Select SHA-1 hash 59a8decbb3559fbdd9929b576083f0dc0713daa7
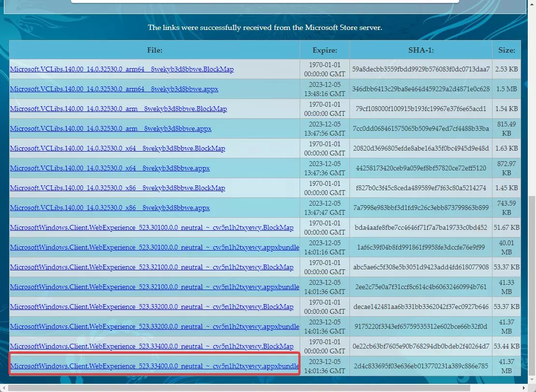The width and height of the screenshot is (536, 392). [421, 69]
